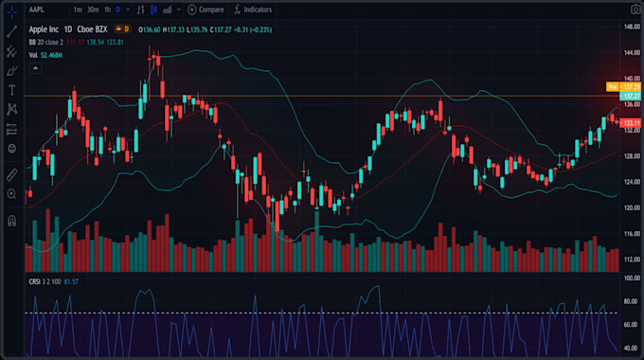Open the emoji icons tool
Screen dimensions: 644x360
point(12,149)
